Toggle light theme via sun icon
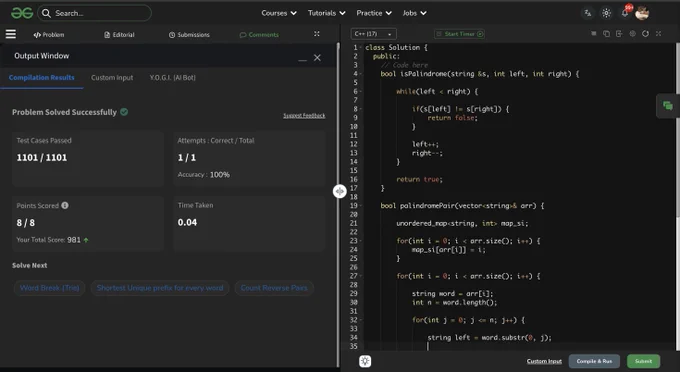Viewport: 680px width, 372px height. tap(606, 13)
